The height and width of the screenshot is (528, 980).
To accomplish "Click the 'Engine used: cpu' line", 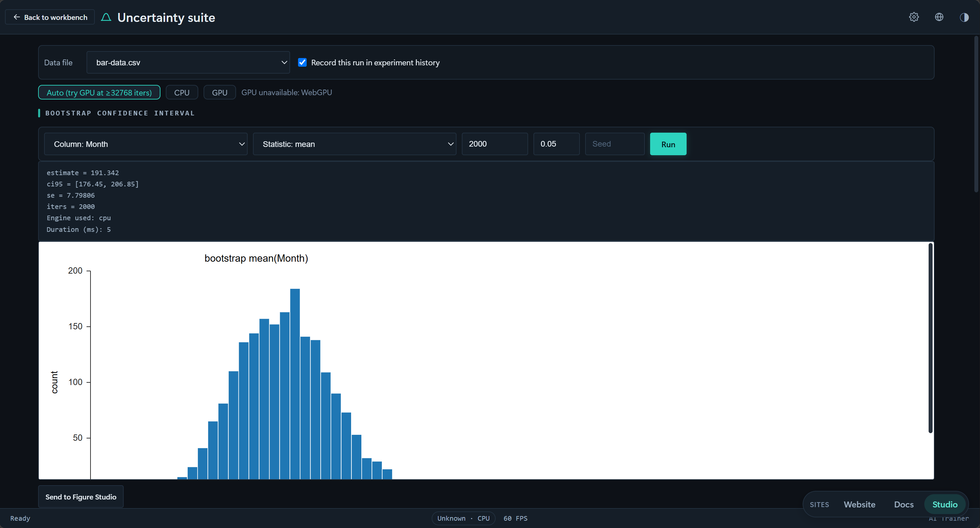I will tap(79, 218).
